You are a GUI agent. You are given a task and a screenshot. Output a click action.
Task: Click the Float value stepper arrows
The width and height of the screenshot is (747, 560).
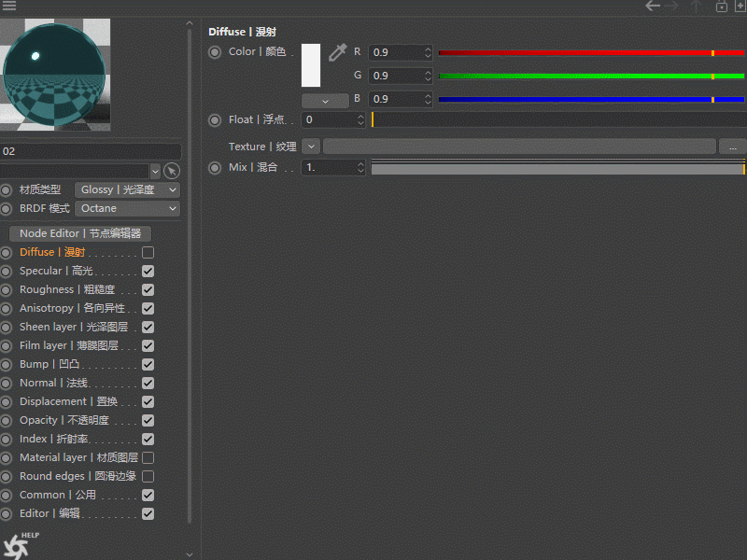pyautogui.click(x=360, y=120)
